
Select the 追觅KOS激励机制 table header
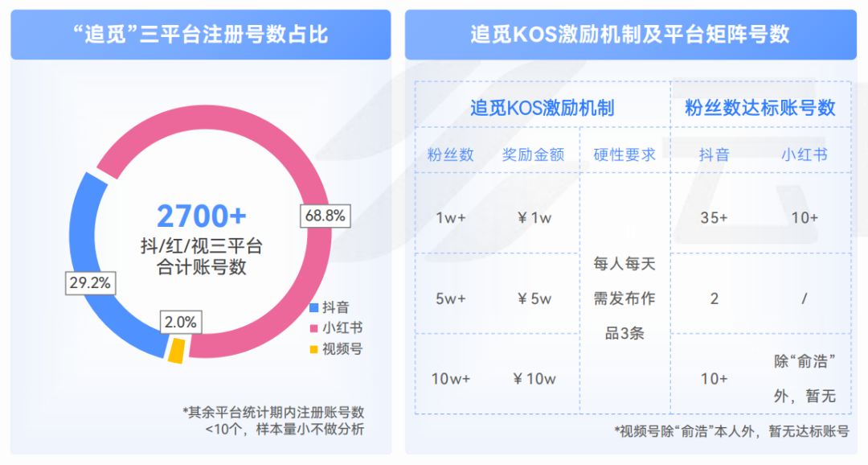(542, 108)
